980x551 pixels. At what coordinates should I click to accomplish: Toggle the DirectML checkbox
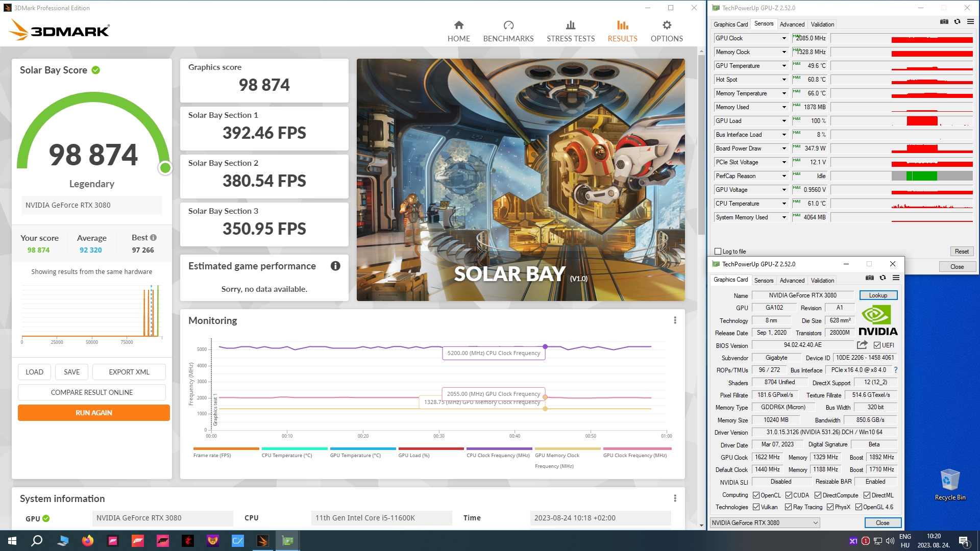[867, 495]
